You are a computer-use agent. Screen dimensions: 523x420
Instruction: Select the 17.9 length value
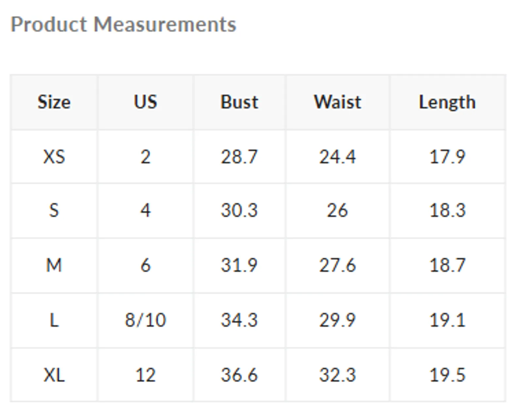[447, 157]
